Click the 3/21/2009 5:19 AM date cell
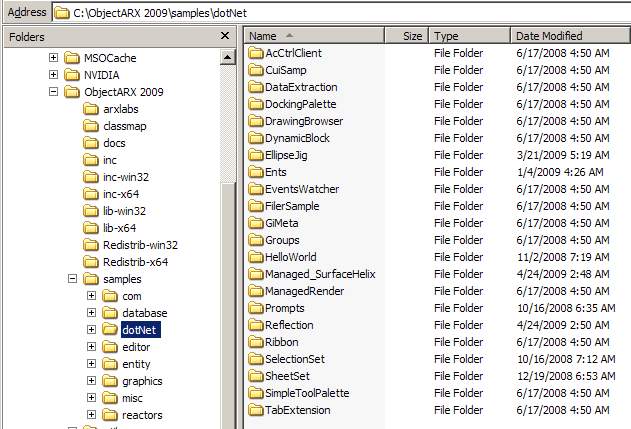This screenshot has width=631, height=429. pyautogui.click(x=563, y=155)
